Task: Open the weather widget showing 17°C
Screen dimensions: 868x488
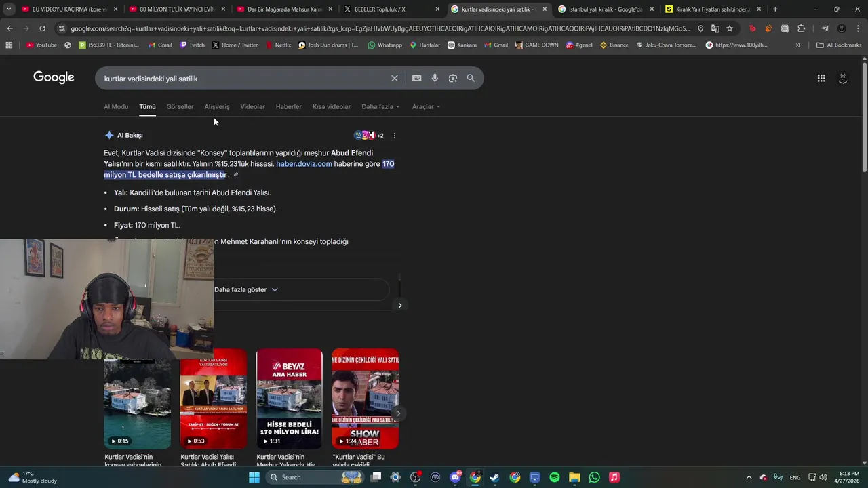Action: click(33, 477)
